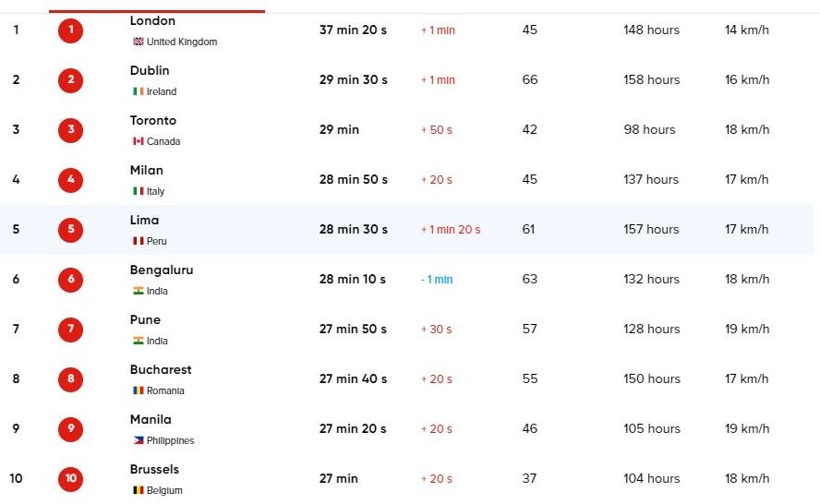Click the red rank 10 badge
Viewport: 820px width, 504px height.
(x=71, y=479)
